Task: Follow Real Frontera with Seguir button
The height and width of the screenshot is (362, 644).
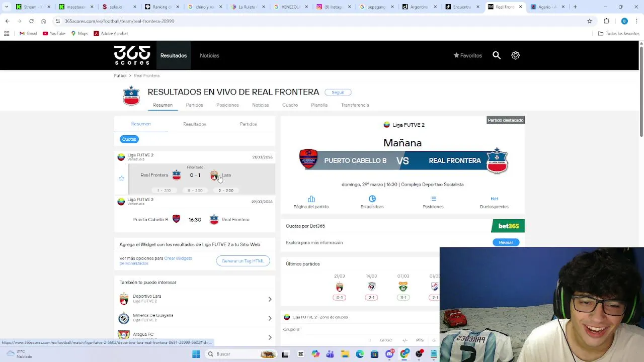Action: click(338, 93)
